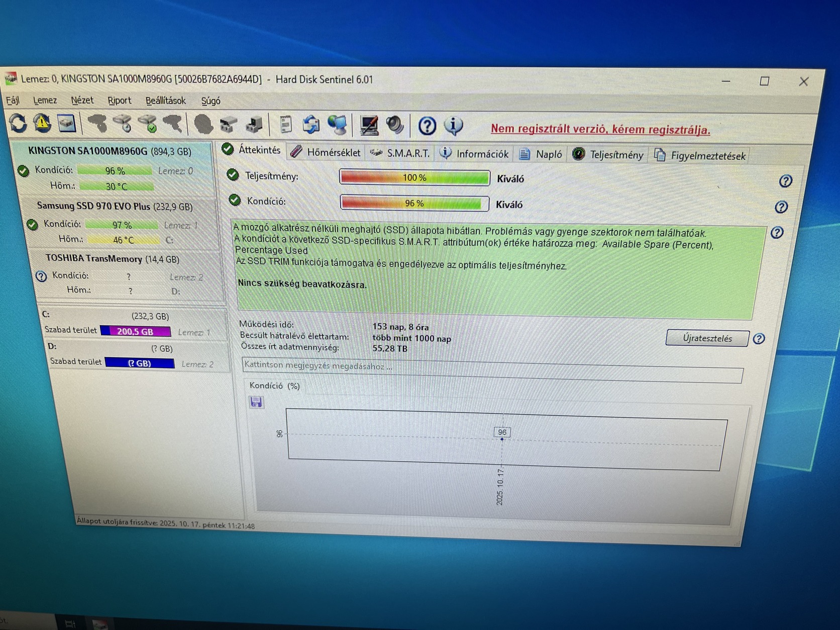The width and height of the screenshot is (840, 630).
Task: Click the question mark status icon of TOSHIBA
Action: coord(41,276)
